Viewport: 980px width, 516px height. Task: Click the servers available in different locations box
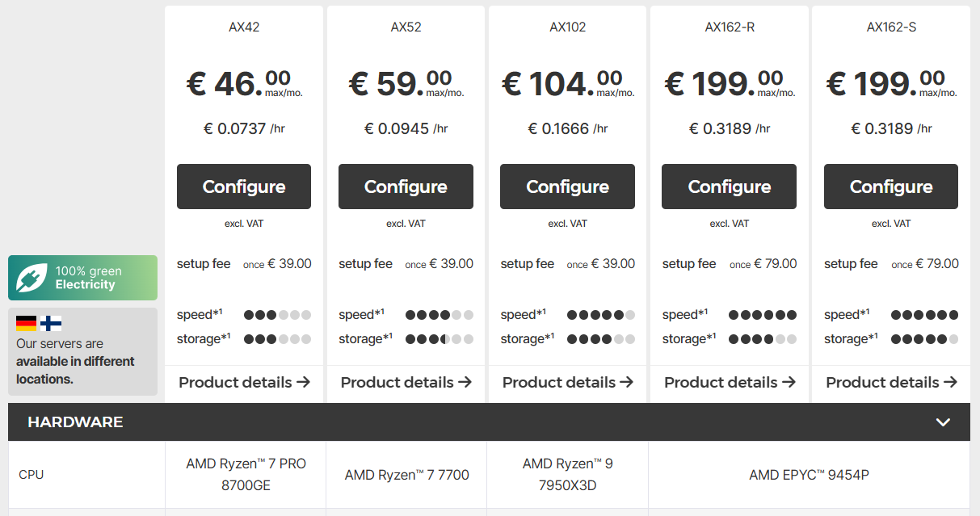tap(82, 351)
